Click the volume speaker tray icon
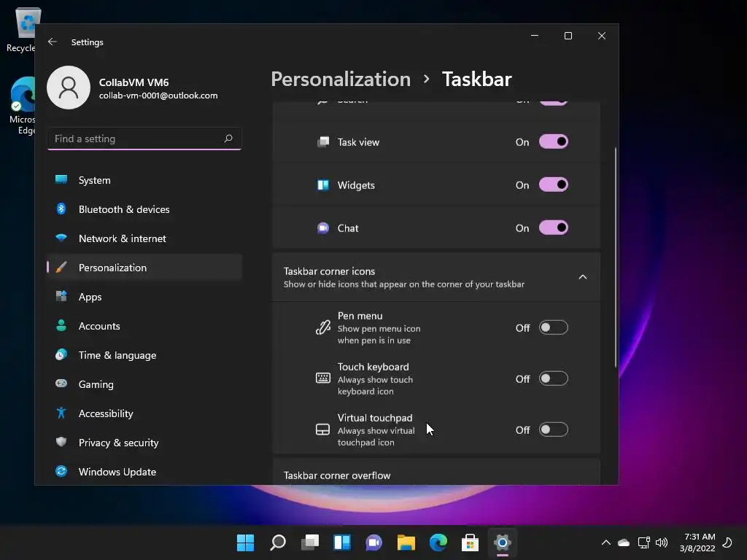 pos(662,542)
